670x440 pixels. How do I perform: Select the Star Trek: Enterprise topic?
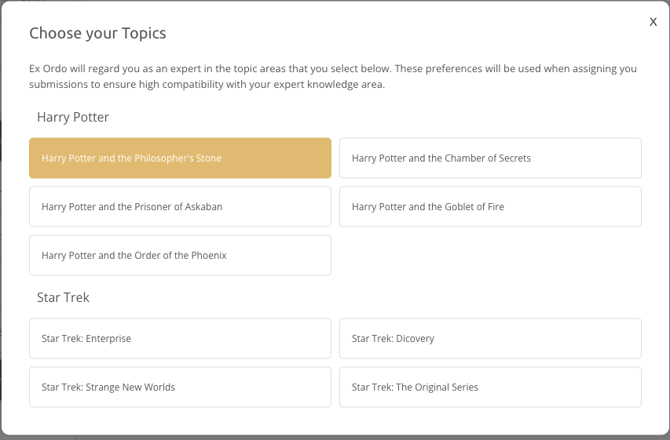click(x=180, y=339)
